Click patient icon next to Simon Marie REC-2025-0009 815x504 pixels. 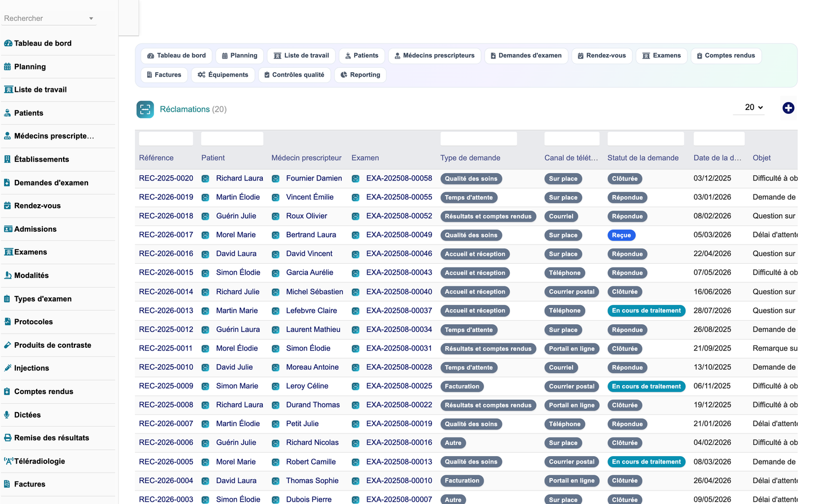click(x=205, y=387)
